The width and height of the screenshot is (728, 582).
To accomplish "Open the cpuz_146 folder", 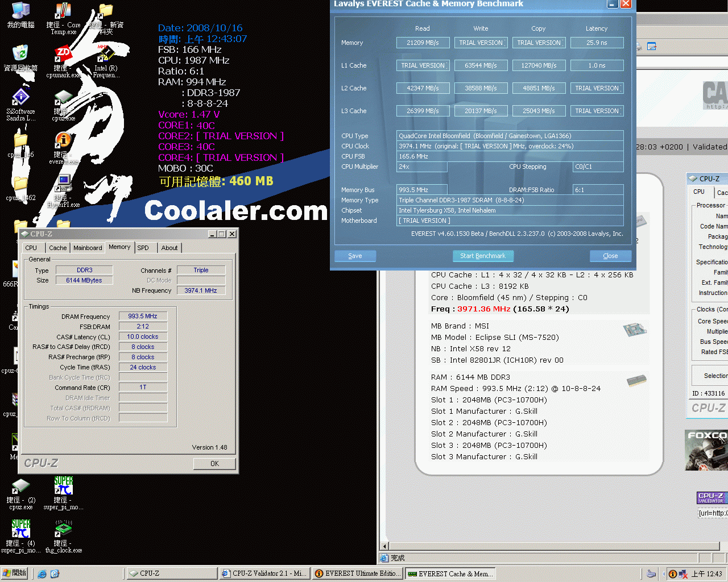I will 20,145.
